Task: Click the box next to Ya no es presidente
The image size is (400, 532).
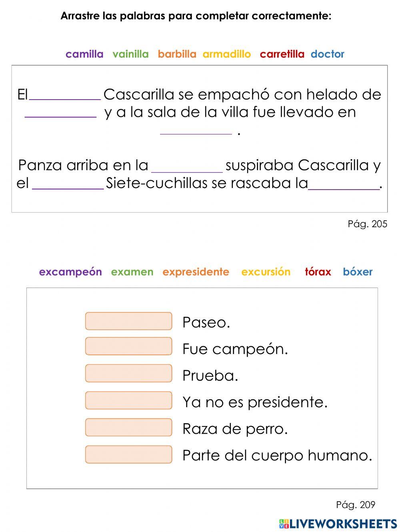Action: point(128,400)
